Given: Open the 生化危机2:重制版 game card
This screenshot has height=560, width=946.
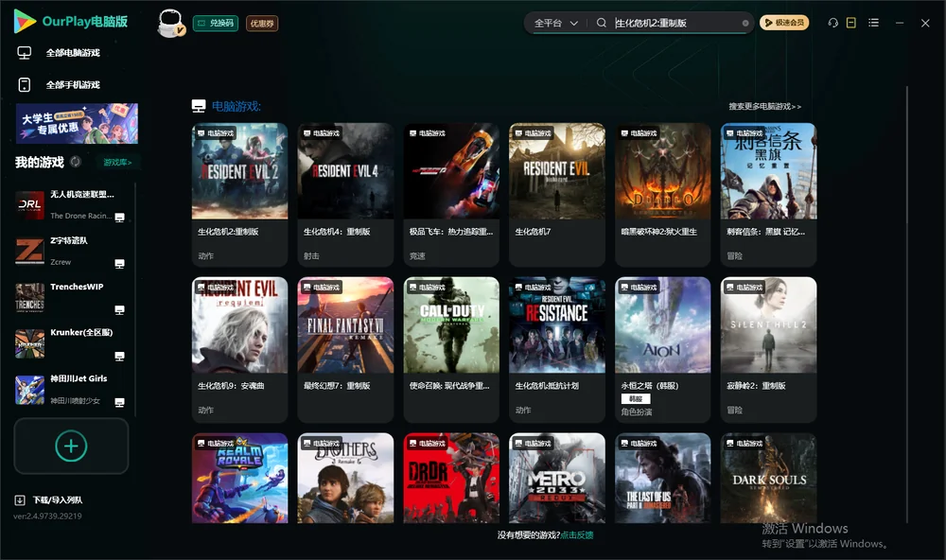Looking at the screenshot, I should click(239, 194).
